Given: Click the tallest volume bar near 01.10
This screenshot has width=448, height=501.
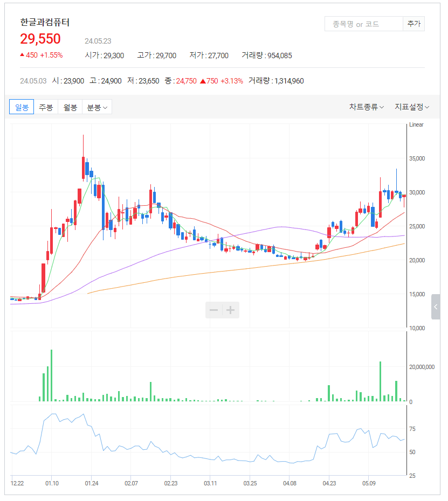Looking at the screenshot, I should tap(51, 375).
